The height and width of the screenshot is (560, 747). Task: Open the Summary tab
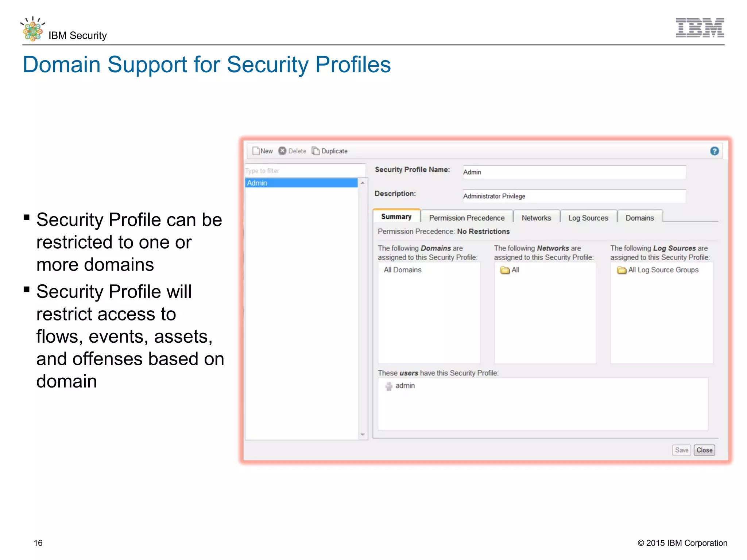pyautogui.click(x=396, y=217)
